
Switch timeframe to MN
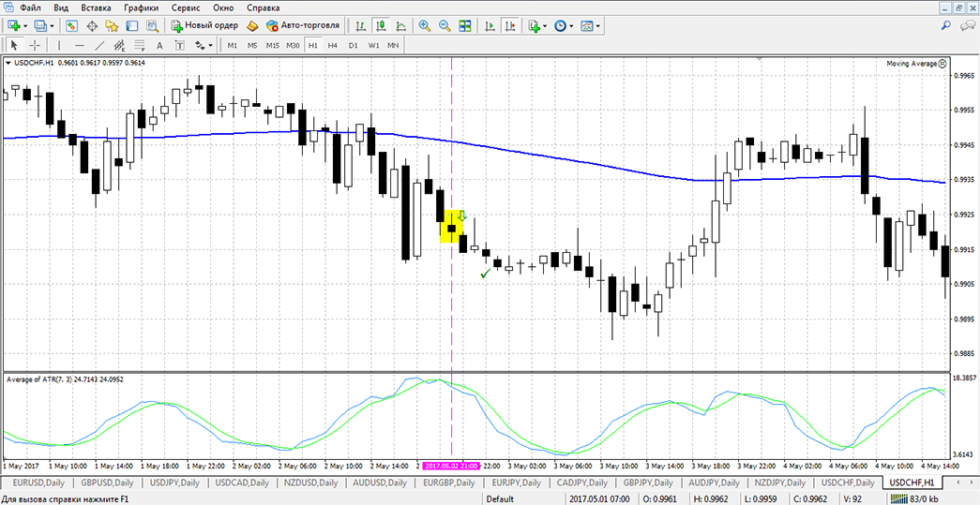click(393, 46)
